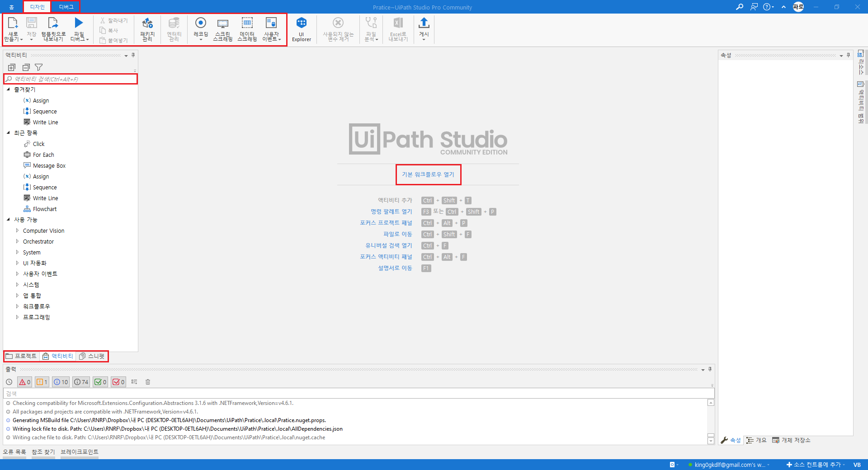Image resolution: width=868 pixels, height=470 pixels.
Task: Expand the Orchestrator category
Action: click(x=17, y=241)
